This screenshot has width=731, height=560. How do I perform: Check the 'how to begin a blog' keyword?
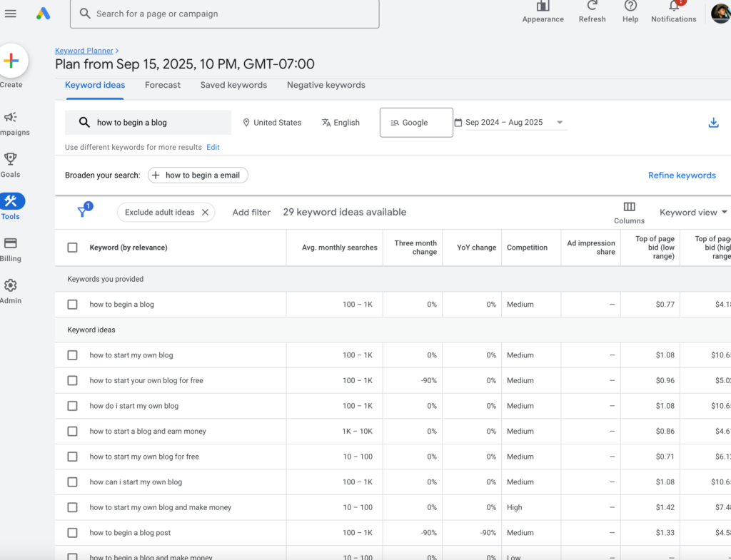point(72,304)
